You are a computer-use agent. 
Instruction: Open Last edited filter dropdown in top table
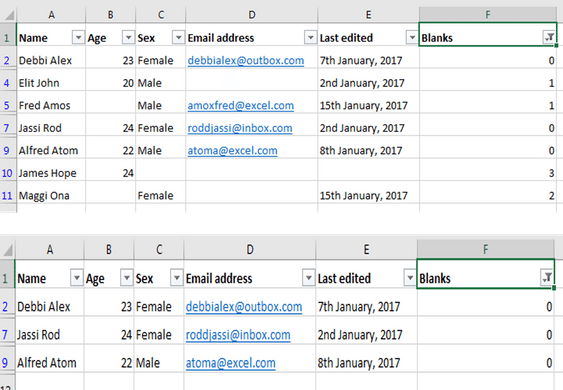pyautogui.click(x=412, y=37)
